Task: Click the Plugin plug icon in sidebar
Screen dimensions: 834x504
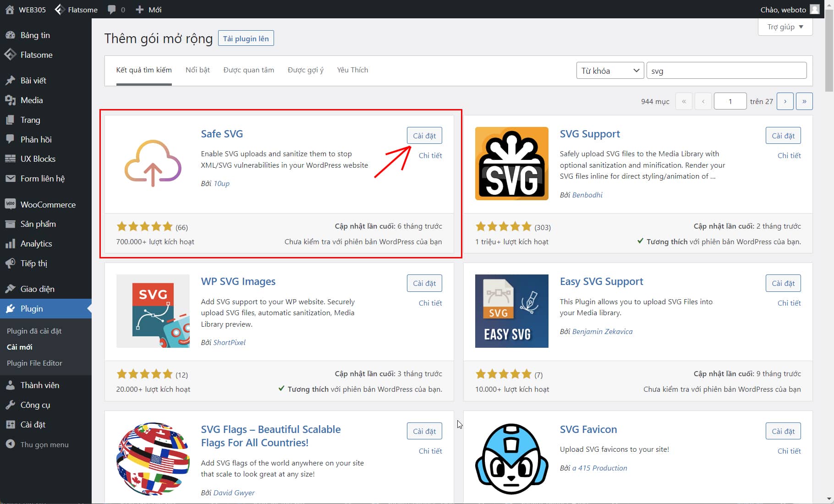Action: click(x=10, y=308)
